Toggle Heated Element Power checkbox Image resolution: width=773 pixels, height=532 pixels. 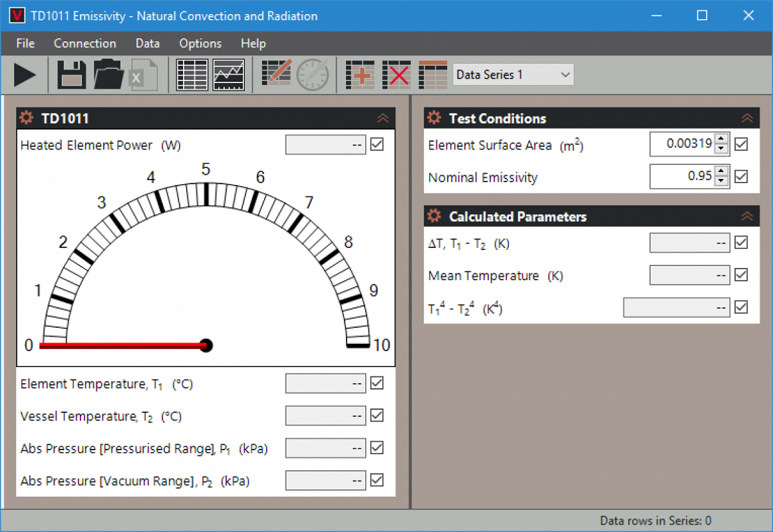377,144
